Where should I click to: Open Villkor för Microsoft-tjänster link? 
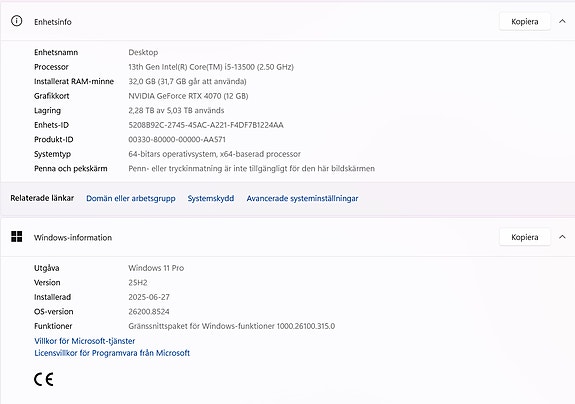pyautogui.click(x=85, y=341)
